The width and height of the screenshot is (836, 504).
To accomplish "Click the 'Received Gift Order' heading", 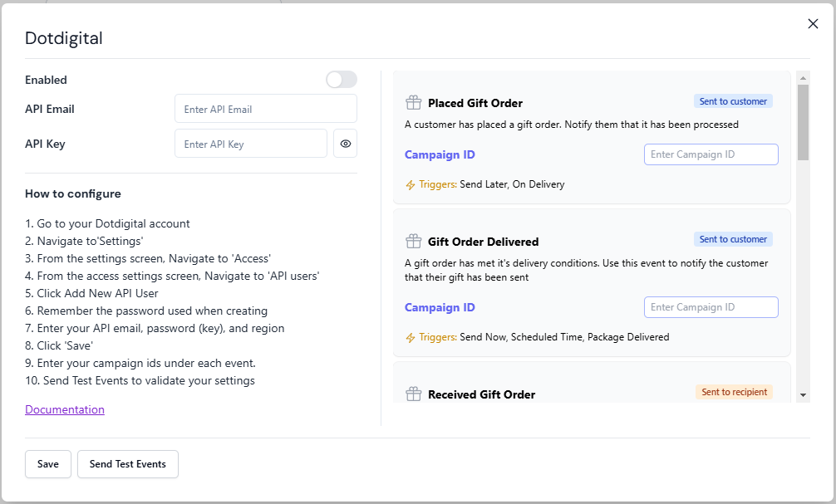I will 481,394.
